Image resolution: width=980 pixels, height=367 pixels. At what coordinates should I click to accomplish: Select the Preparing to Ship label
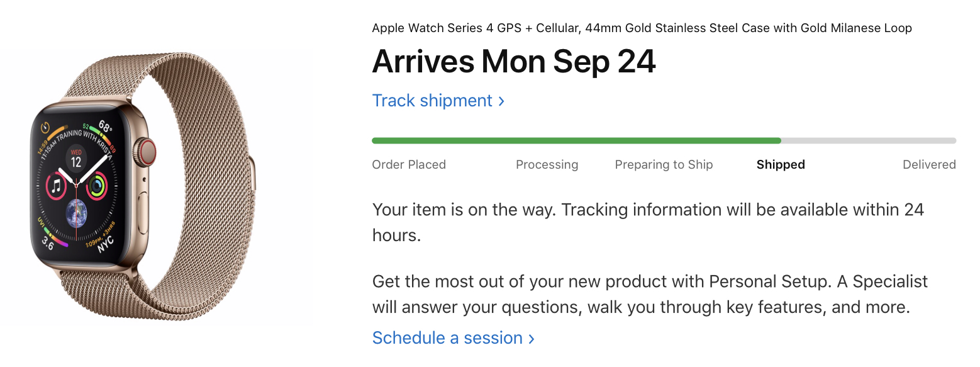click(664, 165)
